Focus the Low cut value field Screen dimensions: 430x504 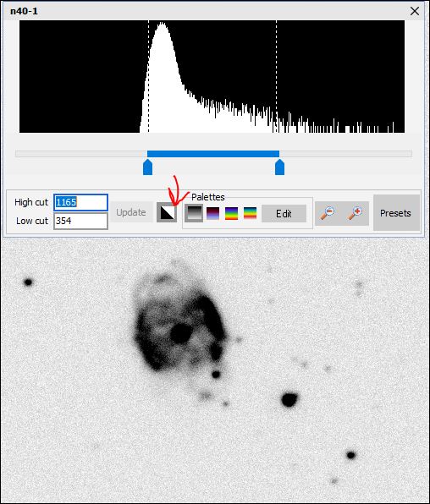tap(80, 221)
